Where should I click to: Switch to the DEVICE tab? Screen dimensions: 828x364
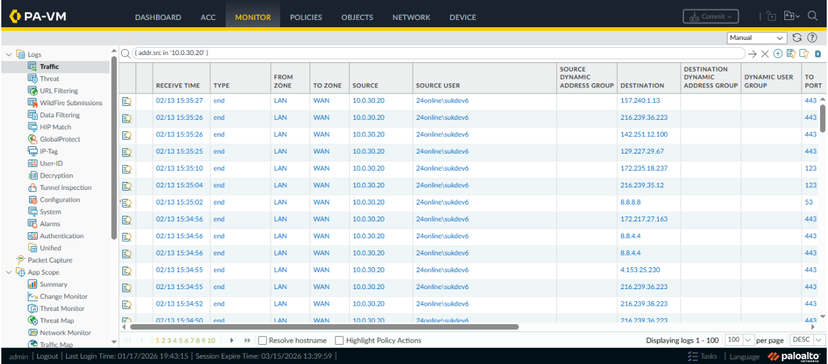click(463, 17)
